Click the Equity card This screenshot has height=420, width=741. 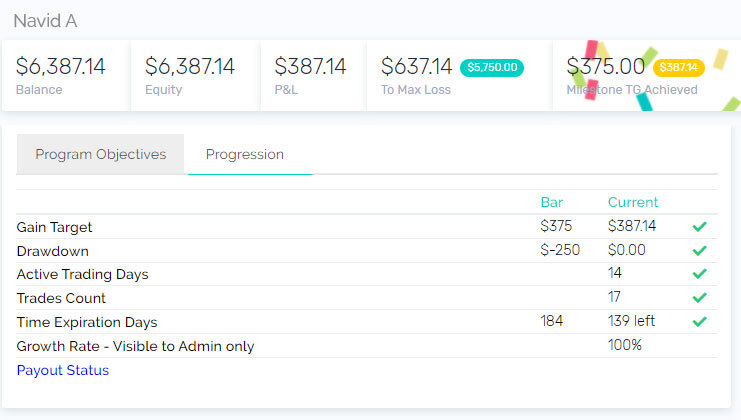pyautogui.click(x=195, y=76)
